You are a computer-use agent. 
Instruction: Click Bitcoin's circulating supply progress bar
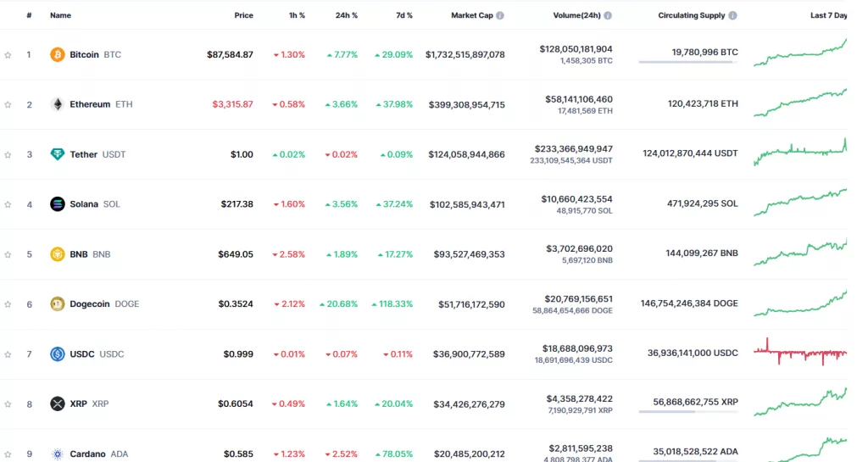(x=687, y=62)
